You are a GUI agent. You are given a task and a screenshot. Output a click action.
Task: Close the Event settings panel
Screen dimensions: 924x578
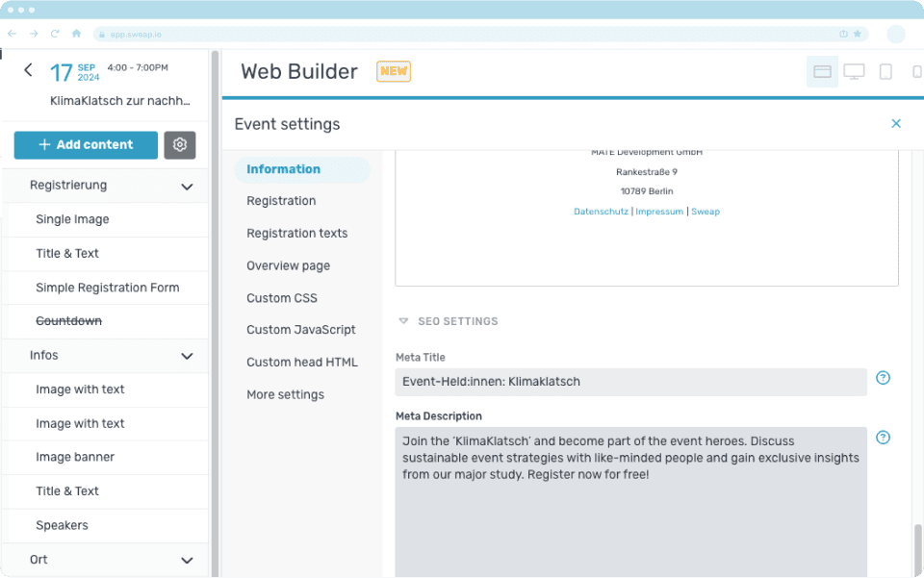tap(896, 123)
